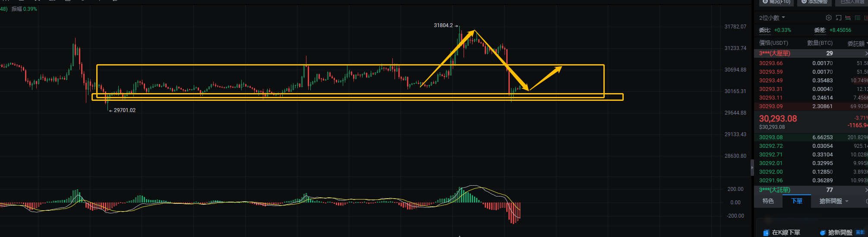Viewport: 868px width, 237px height.
Task: Select the 3***(大託單) large buy order row
Action: (x=811, y=190)
